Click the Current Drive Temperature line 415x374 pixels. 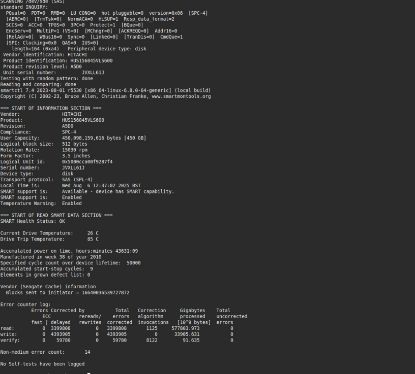pos(49,233)
